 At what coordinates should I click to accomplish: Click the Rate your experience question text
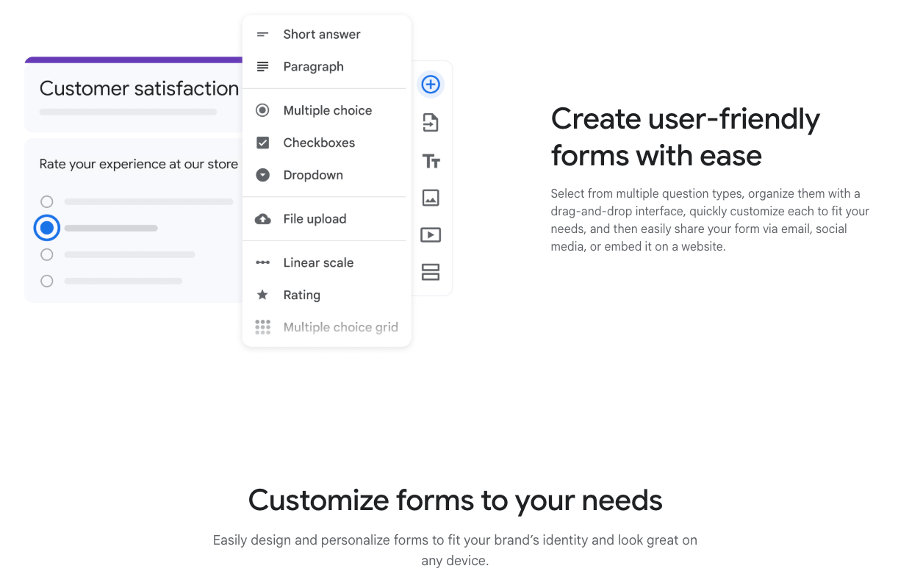pyautogui.click(x=138, y=164)
